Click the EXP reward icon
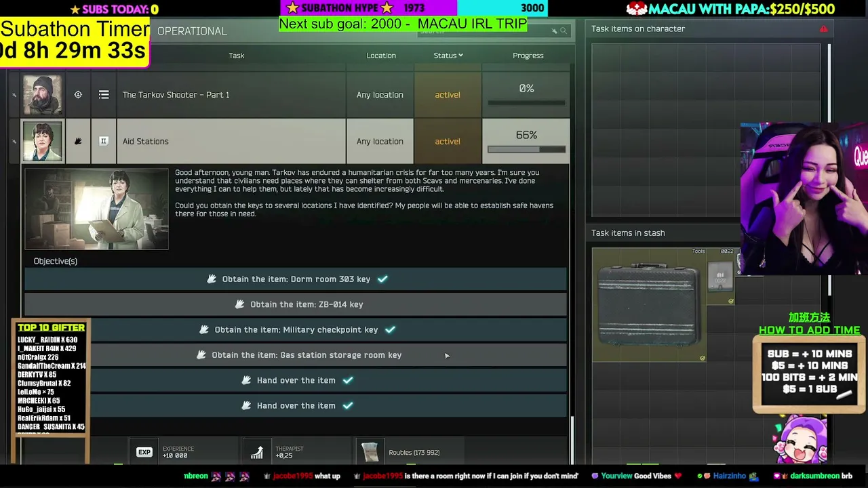Image resolution: width=868 pixels, height=488 pixels. 144,452
